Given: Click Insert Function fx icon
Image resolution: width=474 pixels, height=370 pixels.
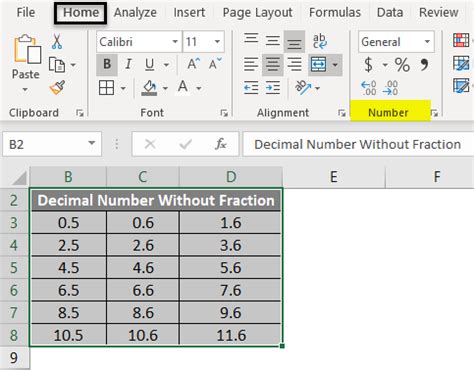Looking at the screenshot, I should point(221,144).
